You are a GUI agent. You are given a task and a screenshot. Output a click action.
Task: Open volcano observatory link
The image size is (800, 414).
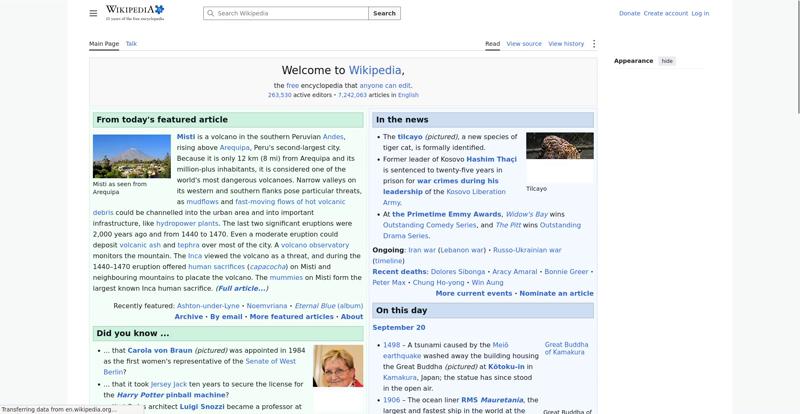click(x=315, y=245)
